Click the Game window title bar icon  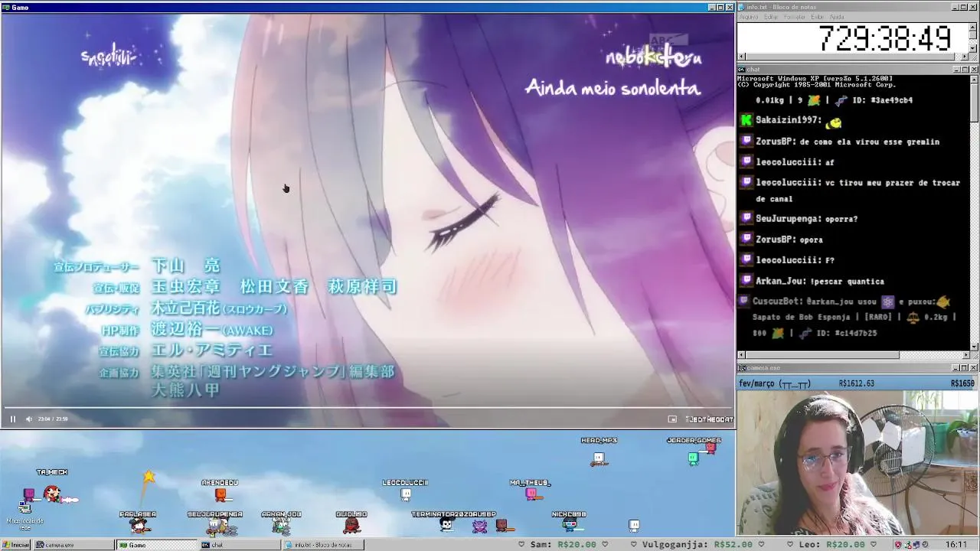point(6,7)
